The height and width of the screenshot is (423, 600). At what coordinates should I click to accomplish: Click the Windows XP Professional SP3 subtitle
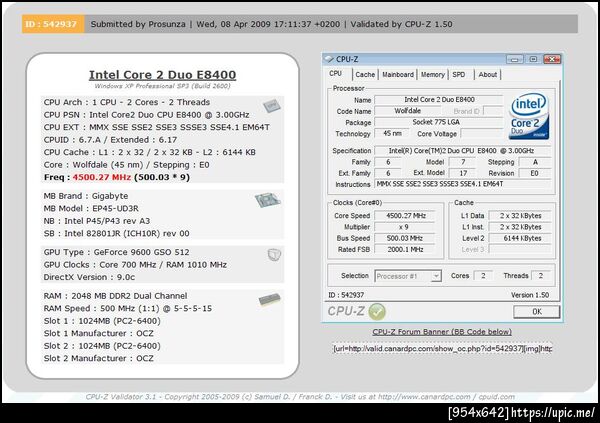coord(163,86)
